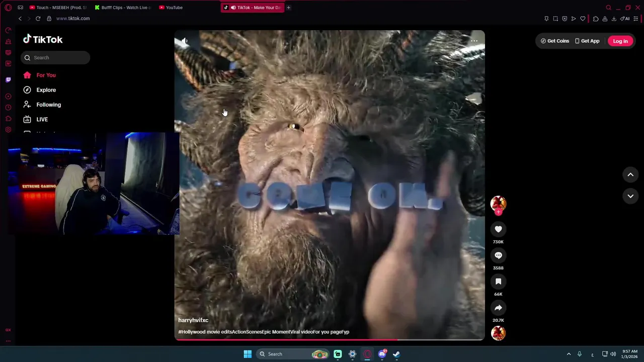This screenshot has width=644, height=362.
Task: Save video with bookmark button
Action: coord(498,282)
